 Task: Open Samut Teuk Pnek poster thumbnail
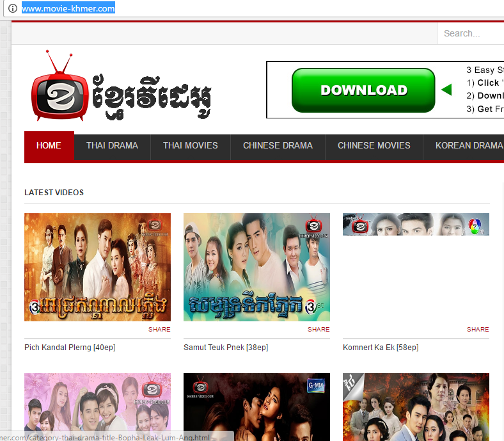256,267
